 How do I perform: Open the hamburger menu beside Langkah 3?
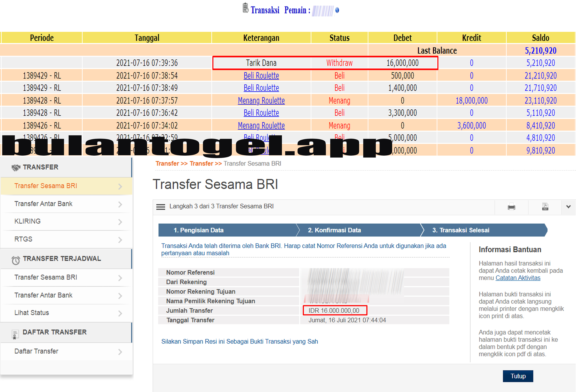coord(161,207)
